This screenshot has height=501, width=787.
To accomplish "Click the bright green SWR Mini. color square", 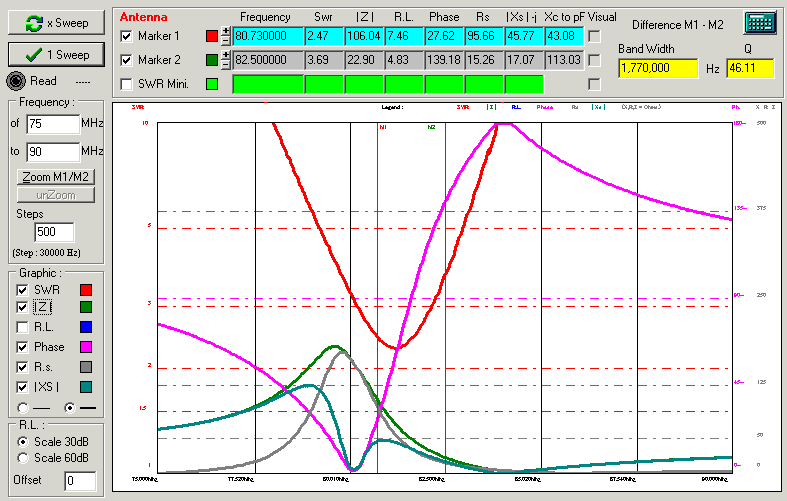I will 210,84.
